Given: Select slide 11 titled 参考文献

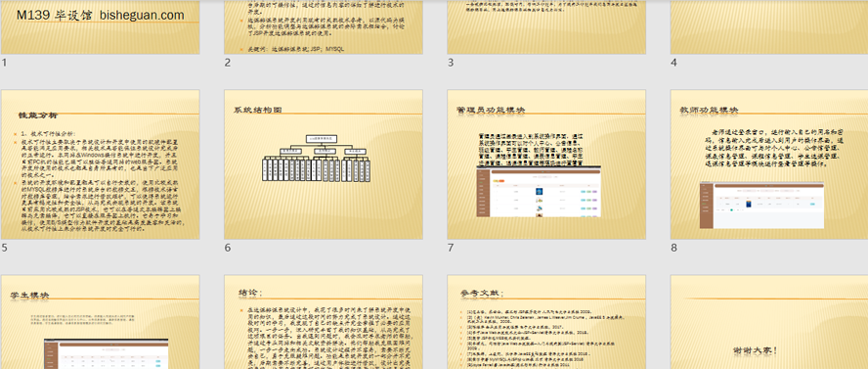Looking at the screenshot, I should point(546,322).
